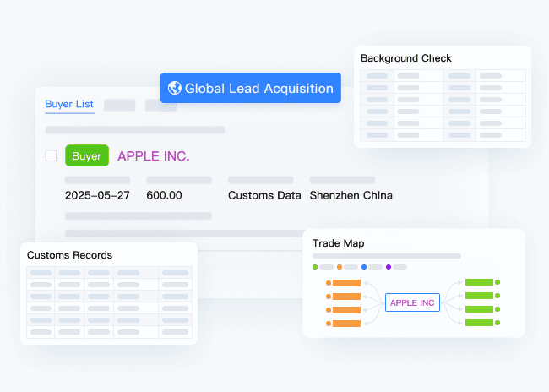
Task: Open the Customs Records panel title
Action: point(69,254)
